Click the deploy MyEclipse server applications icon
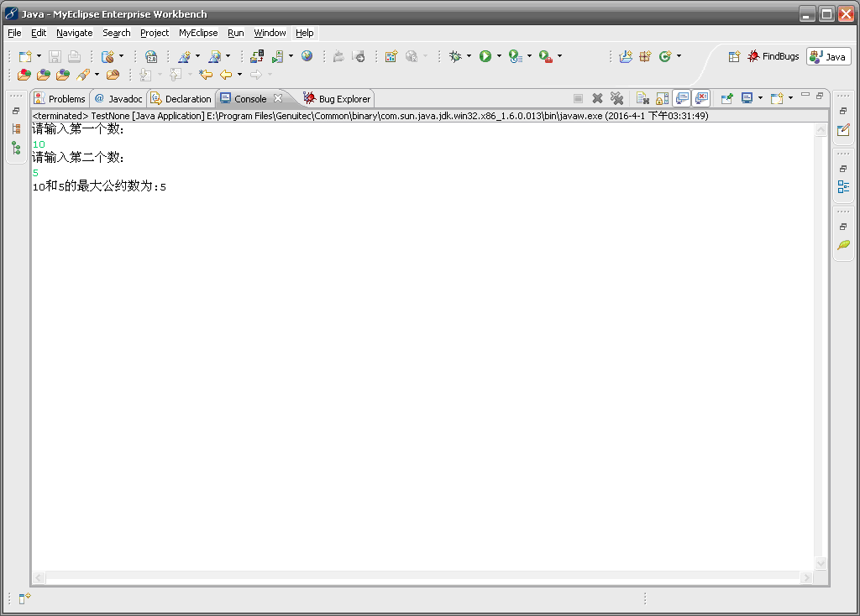860x616 pixels. (257, 56)
